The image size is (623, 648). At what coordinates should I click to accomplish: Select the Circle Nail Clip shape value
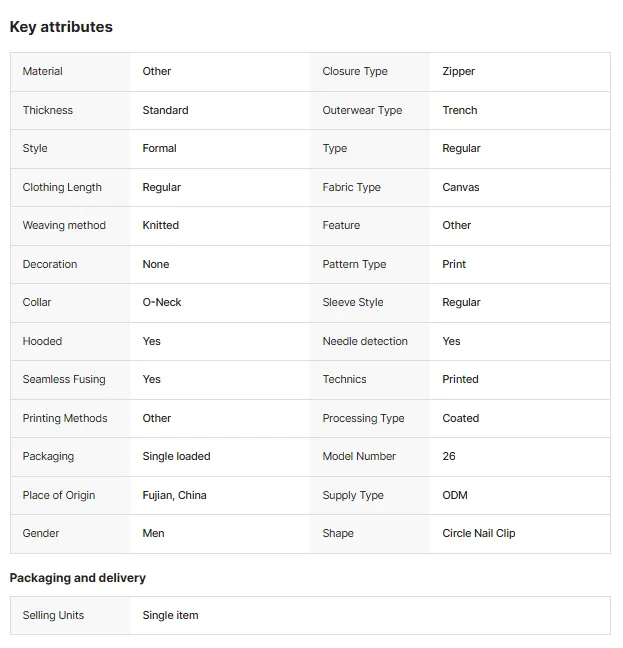click(x=479, y=533)
